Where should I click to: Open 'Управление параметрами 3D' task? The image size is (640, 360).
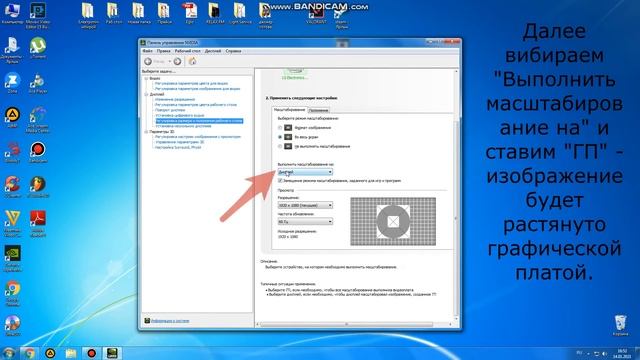(180, 142)
